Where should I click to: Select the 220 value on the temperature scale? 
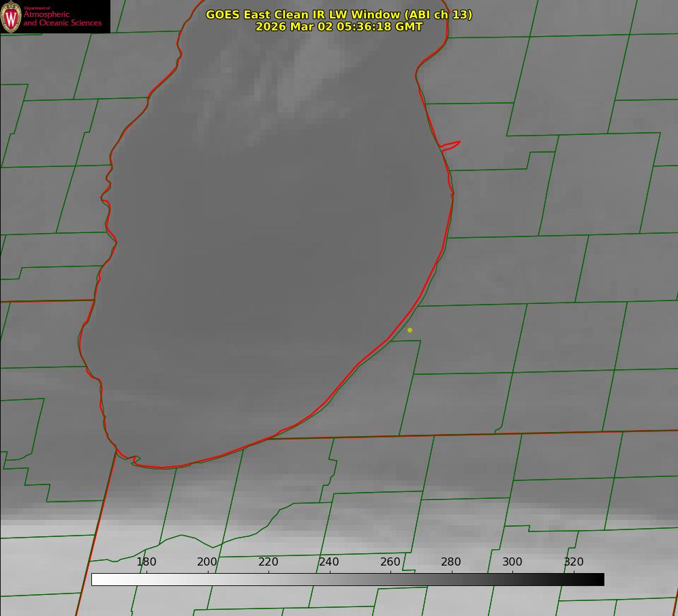268,561
